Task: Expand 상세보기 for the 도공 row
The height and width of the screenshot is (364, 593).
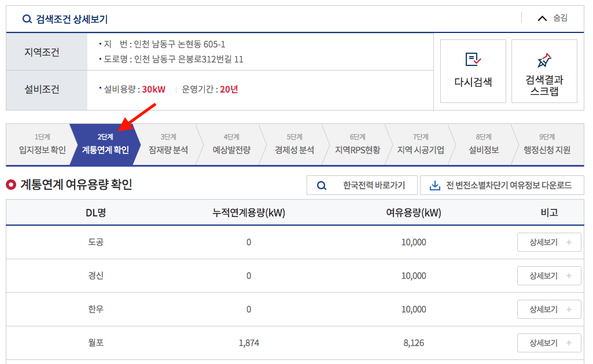Action: 549,242
